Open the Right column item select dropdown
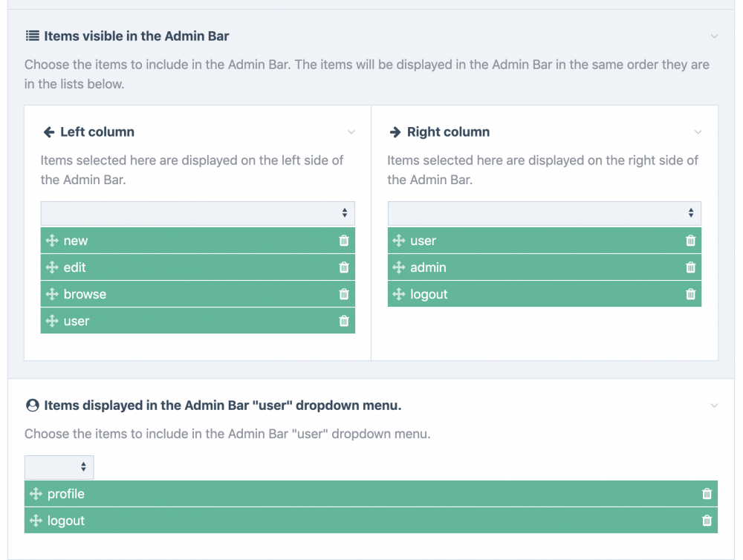Image resolution: width=743 pixels, height=560 pixels. 544,213
